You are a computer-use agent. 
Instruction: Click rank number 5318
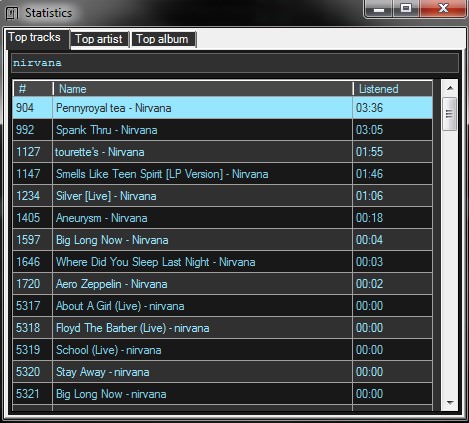28,328
